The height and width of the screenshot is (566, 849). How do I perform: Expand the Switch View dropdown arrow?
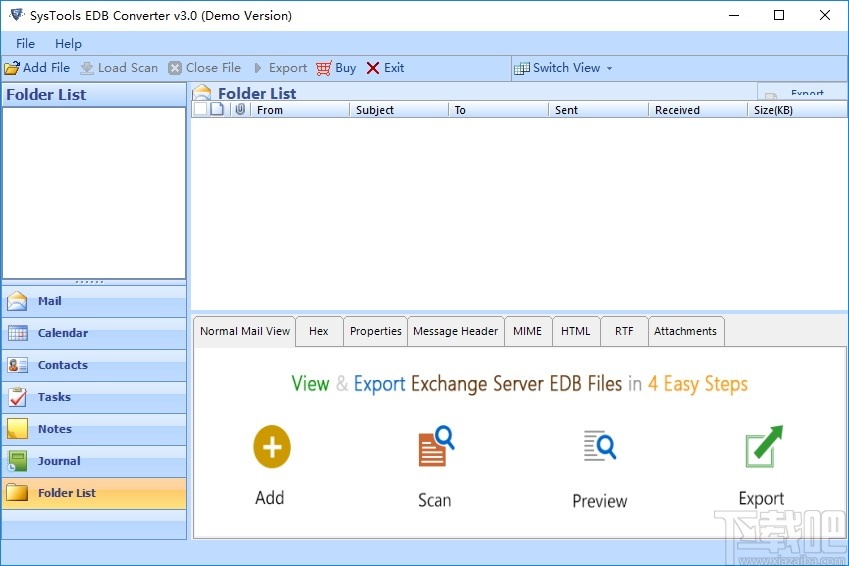coord(609,69)
